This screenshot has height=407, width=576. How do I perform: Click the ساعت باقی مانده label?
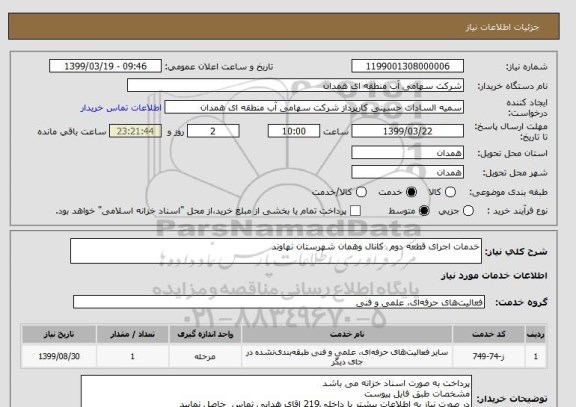tap(72, 132)
